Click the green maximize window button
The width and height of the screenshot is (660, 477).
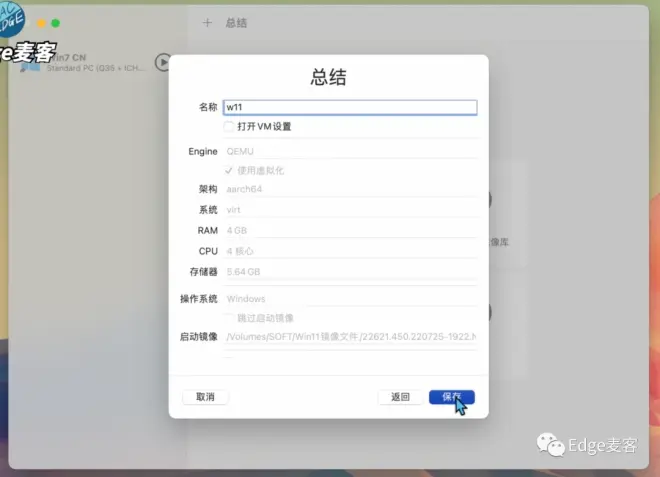point(56,23)
